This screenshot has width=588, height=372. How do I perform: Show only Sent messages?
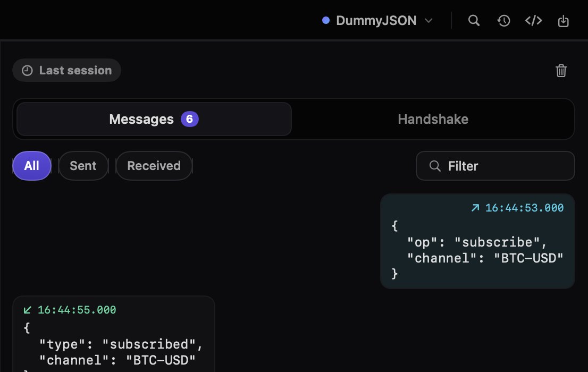pyautogui.click(x=83, y=166)
